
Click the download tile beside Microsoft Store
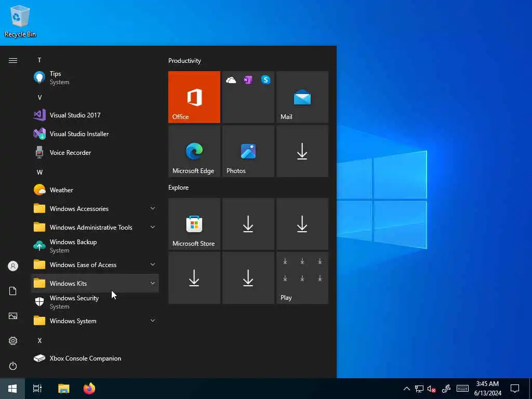pyautogui.click(x=248, y=224)
